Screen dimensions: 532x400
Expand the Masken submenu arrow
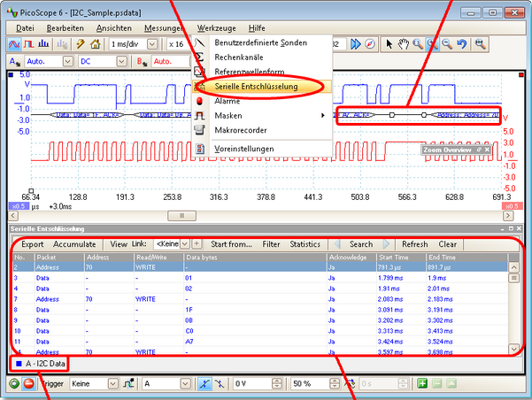323,116
